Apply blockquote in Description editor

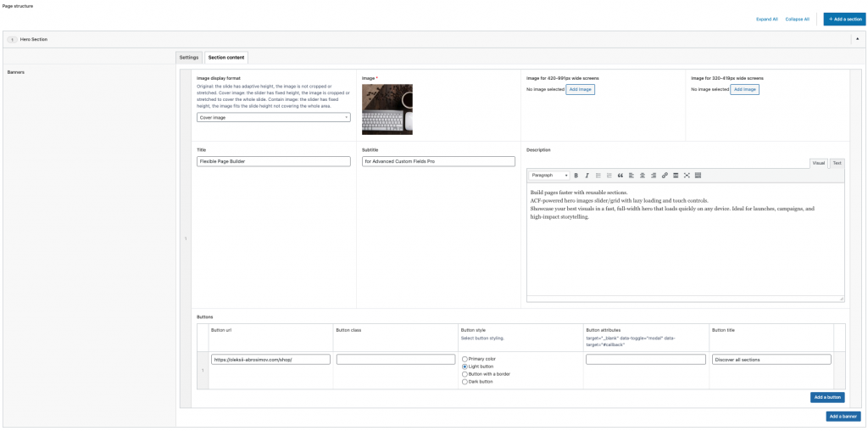click(620, 176)
